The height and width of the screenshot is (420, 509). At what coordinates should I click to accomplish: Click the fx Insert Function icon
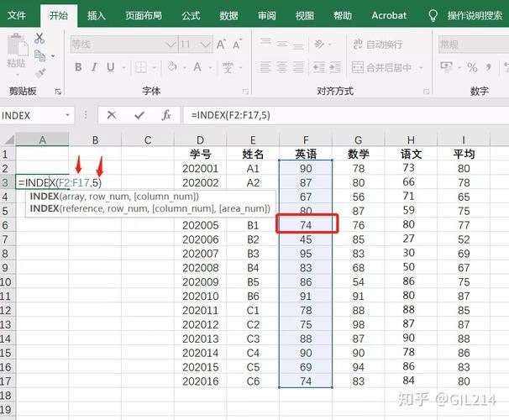166,115
